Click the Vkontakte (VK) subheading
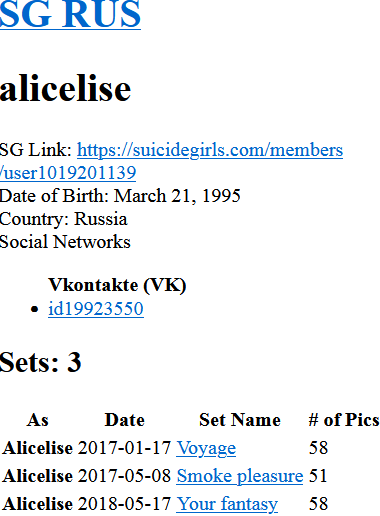The image size is (380, 516). (117, 285)
